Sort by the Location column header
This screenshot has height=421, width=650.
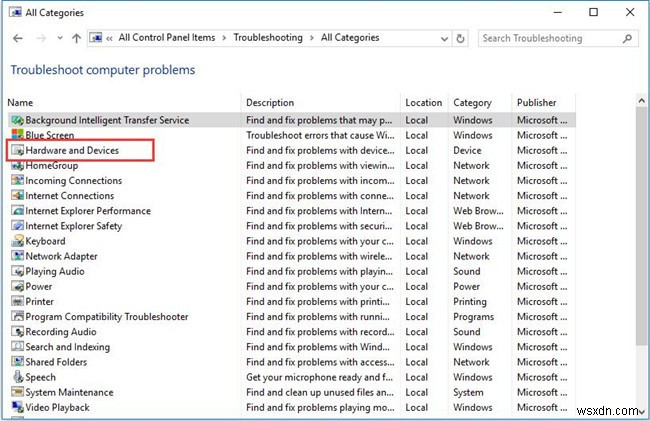(424, 103)
